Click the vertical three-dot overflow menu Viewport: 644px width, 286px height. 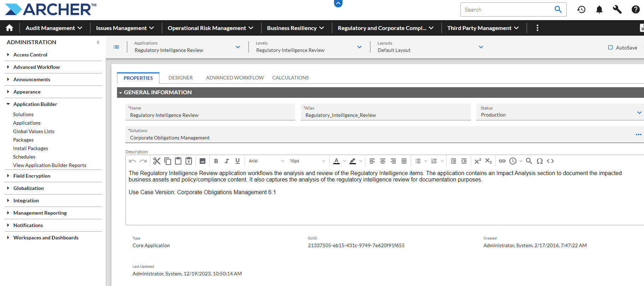tap(537, 28)
